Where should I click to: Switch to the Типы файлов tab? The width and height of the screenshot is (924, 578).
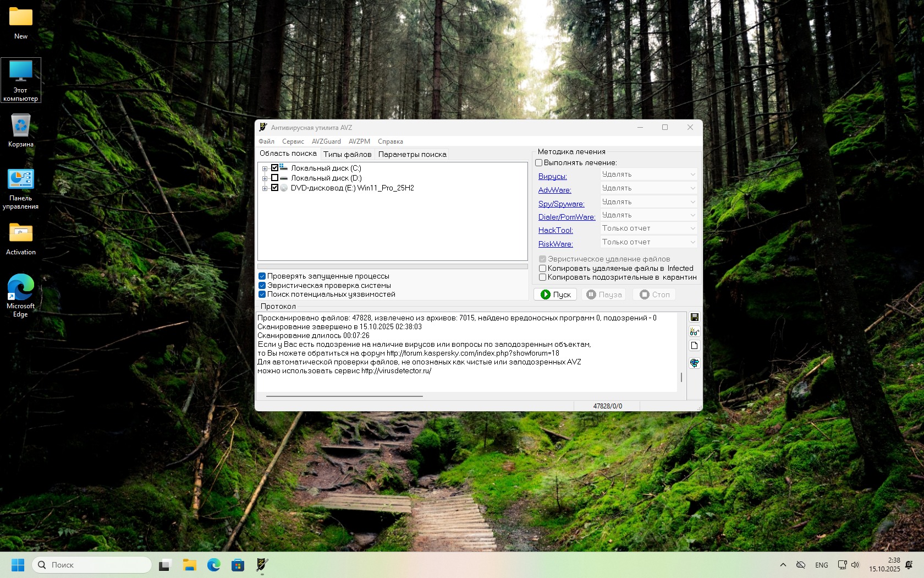click(347, 154)
